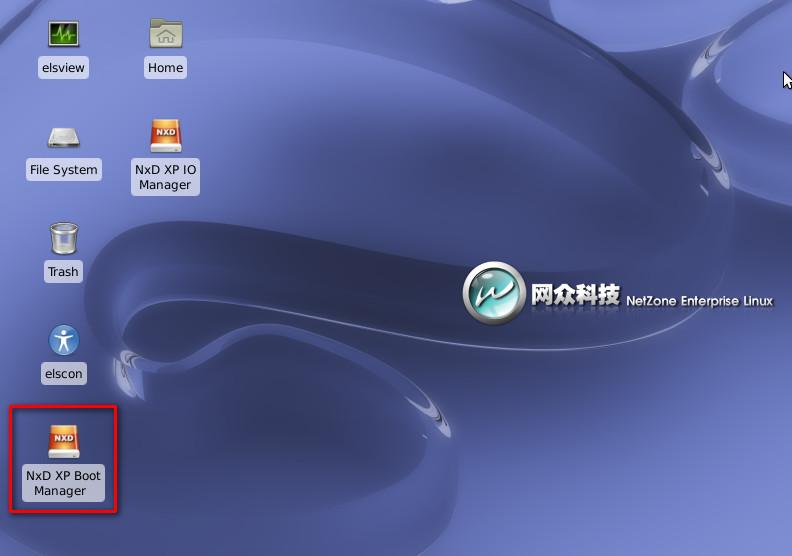Click the "NxD XP IO Manager" label
Viewport: 792px width, 556px height.
(166, 177)
